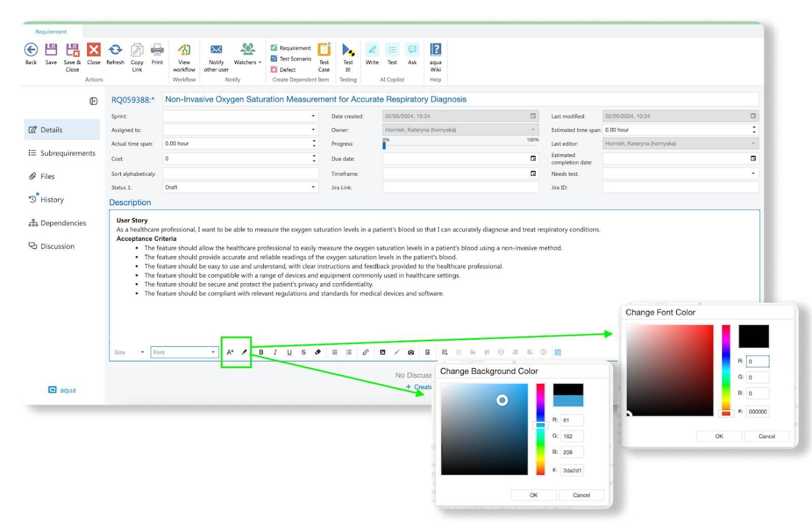Open the Due date calendar picker
Screen dimensions: 812x524
point(533,158)
